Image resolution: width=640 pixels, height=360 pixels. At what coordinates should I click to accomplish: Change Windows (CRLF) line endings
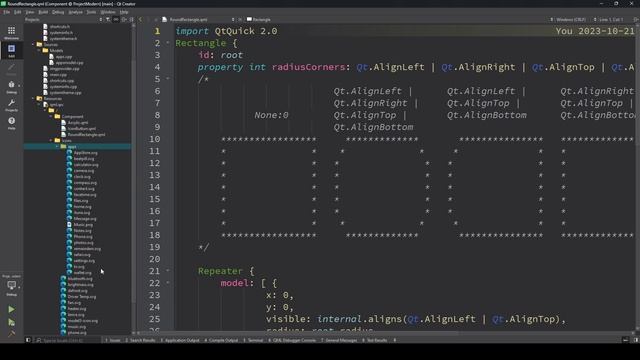tap(571, 19)
